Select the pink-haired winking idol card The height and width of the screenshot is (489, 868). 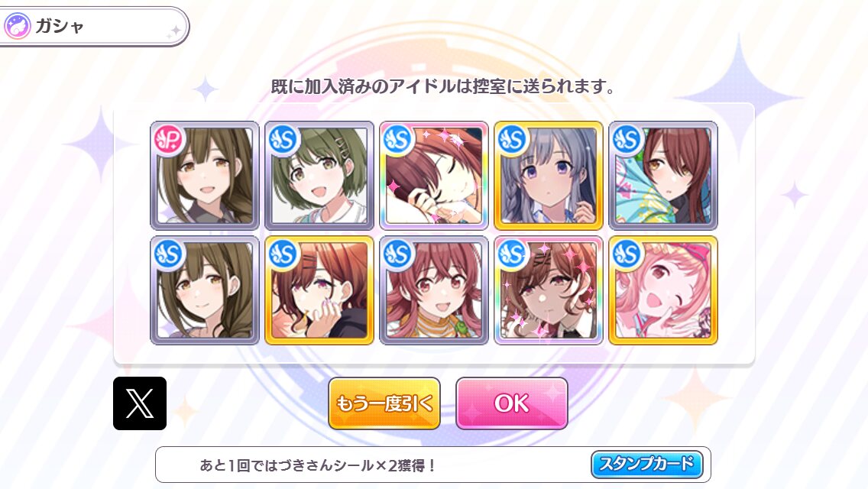pos(663,290)
